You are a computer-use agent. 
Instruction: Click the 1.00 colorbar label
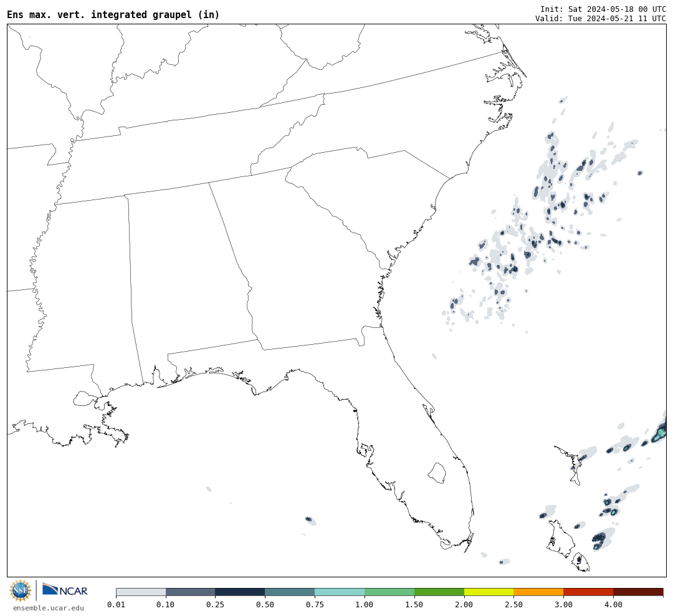pos(365,605)
